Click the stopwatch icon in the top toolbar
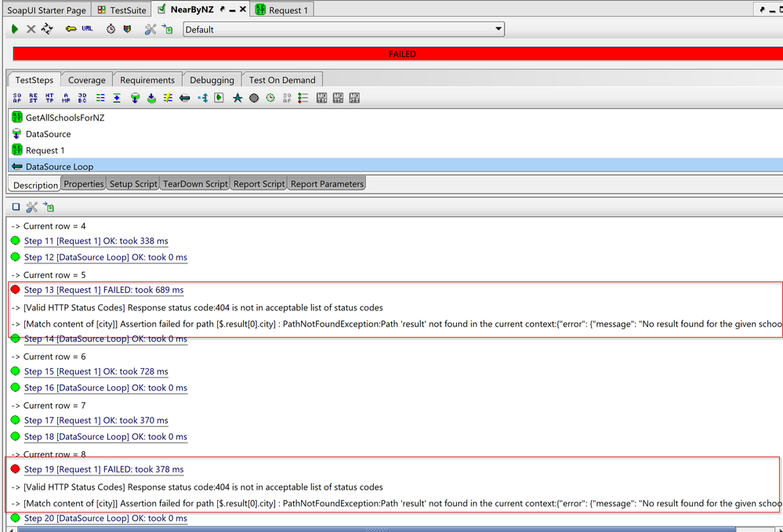783x532 pixels. click(111, 29)
